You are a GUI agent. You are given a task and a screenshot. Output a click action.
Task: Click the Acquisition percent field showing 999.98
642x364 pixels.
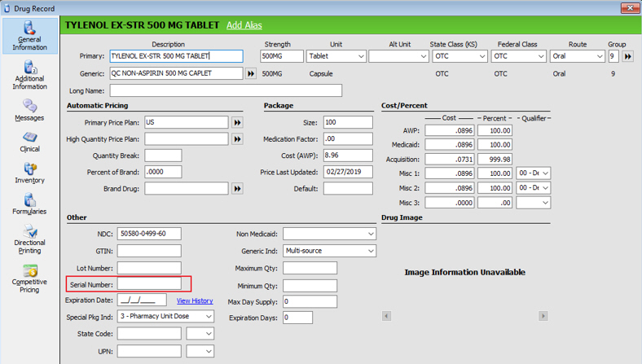495,160
